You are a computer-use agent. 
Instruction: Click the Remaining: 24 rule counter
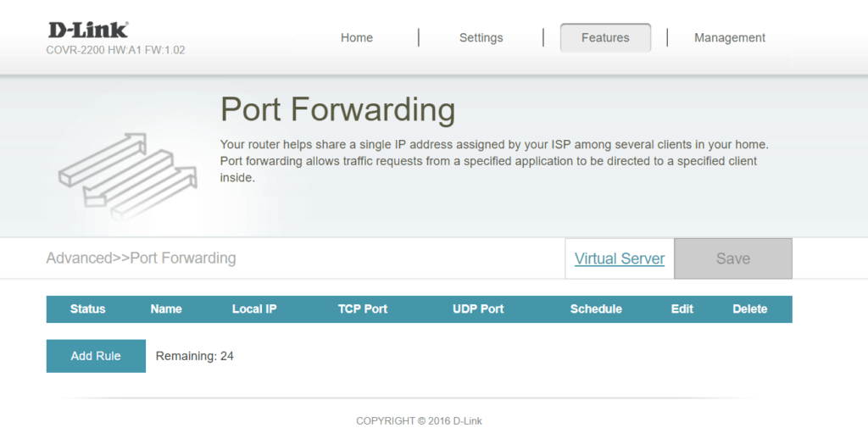coord(195,356)
